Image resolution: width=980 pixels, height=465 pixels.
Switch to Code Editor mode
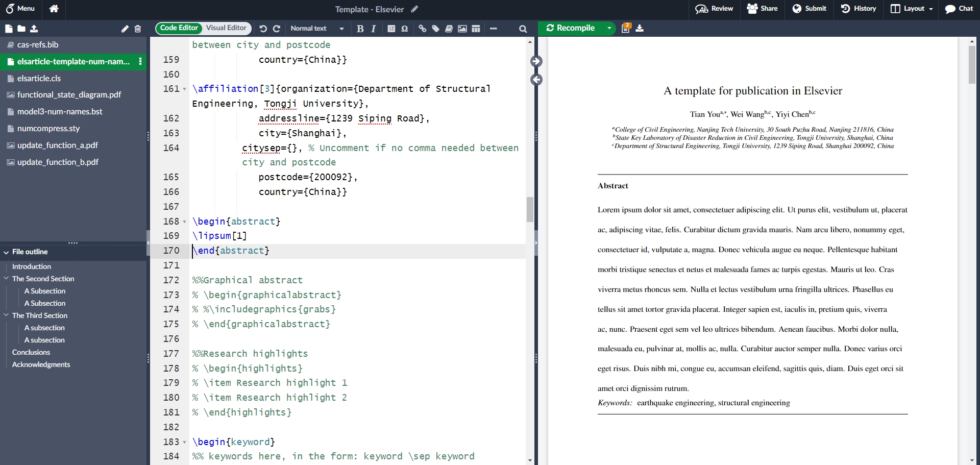179,28
